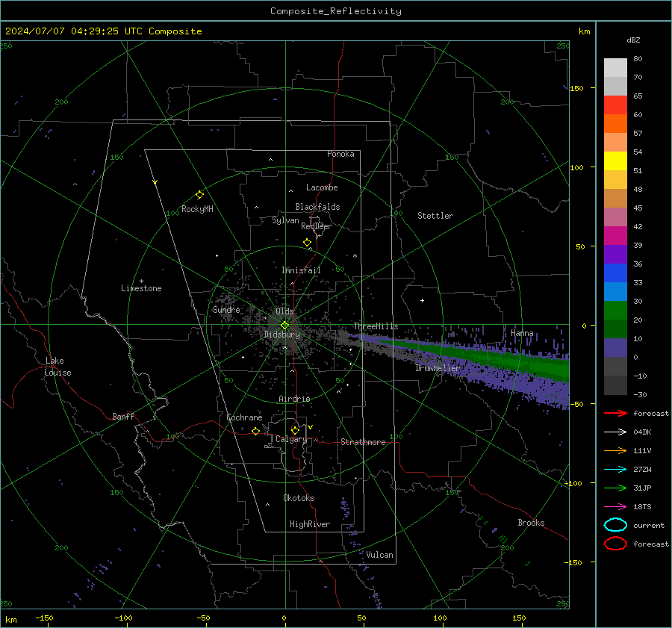
Task: Click the Okotoks town label
Action: coord(299,497)
